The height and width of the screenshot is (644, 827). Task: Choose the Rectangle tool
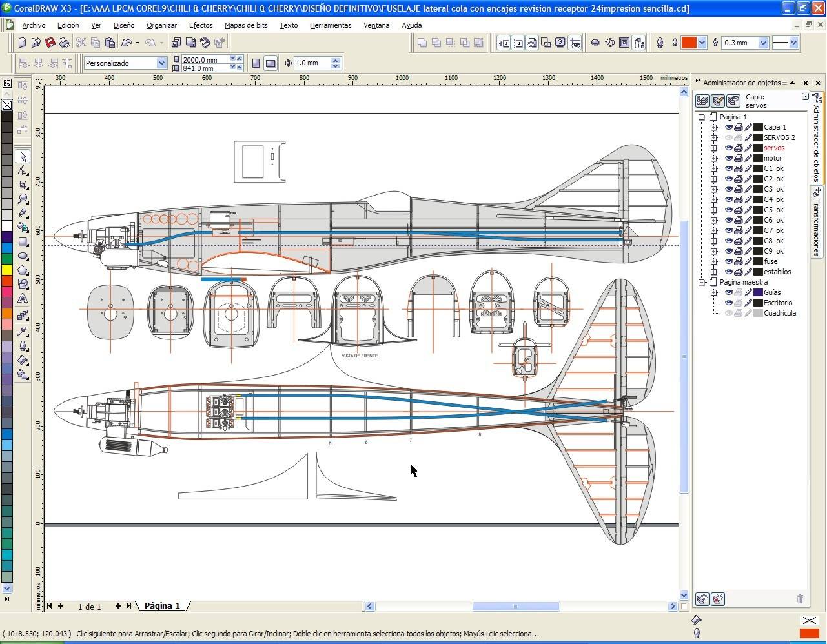23,242
